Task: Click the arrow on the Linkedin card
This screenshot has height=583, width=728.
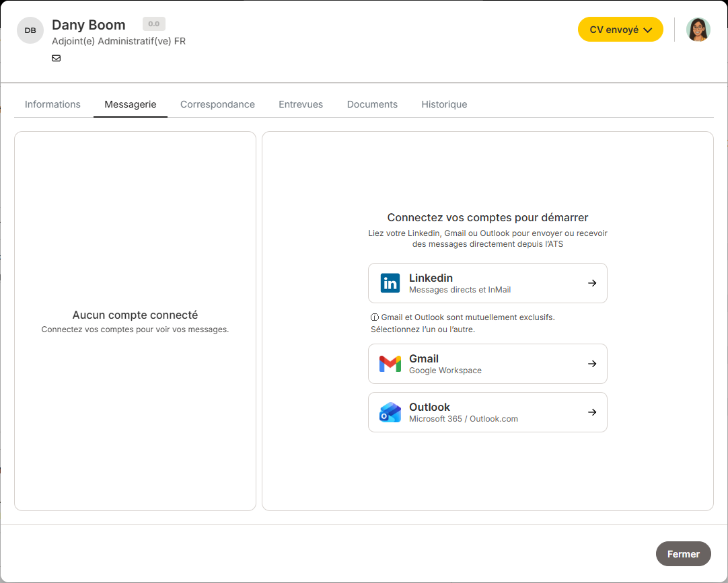Action: click(x=592, y=283)
